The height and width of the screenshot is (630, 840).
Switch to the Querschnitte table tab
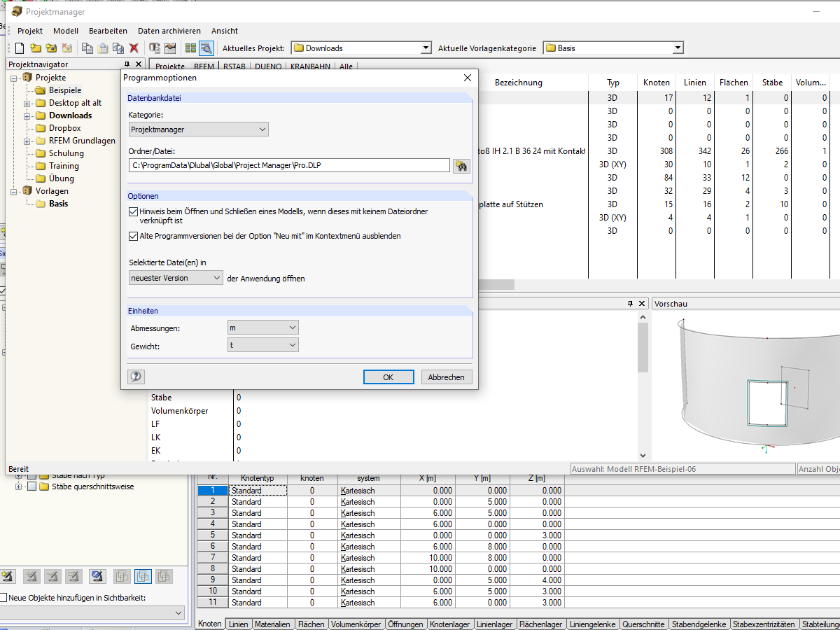(x=643, y=624)
